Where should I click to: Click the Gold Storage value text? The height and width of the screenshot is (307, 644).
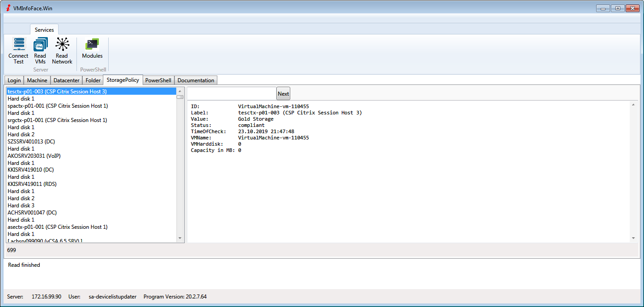[x=256, y=119]
